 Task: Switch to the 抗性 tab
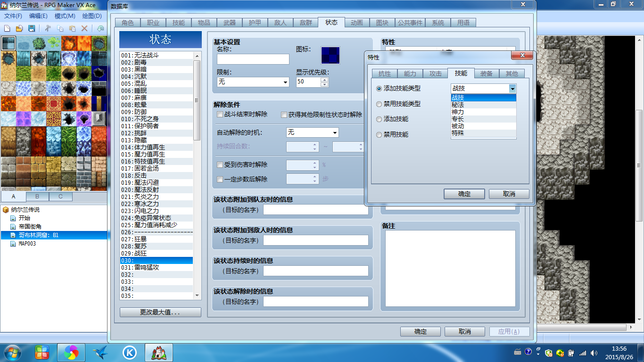[x=384, y=74]
